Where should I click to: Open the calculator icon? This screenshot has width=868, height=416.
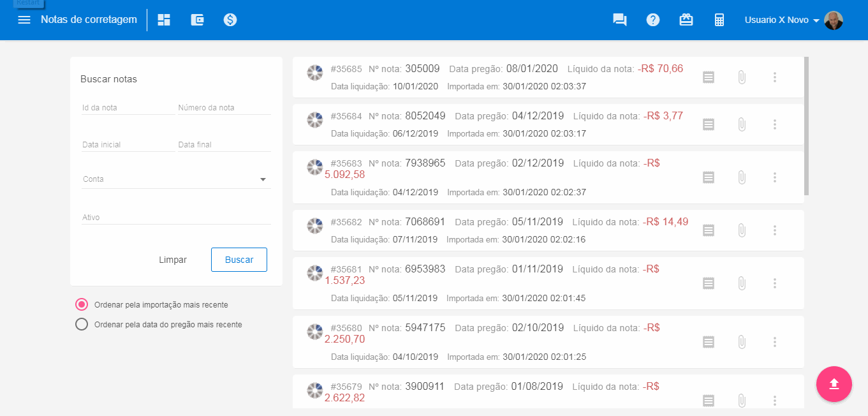click(719, 20)
